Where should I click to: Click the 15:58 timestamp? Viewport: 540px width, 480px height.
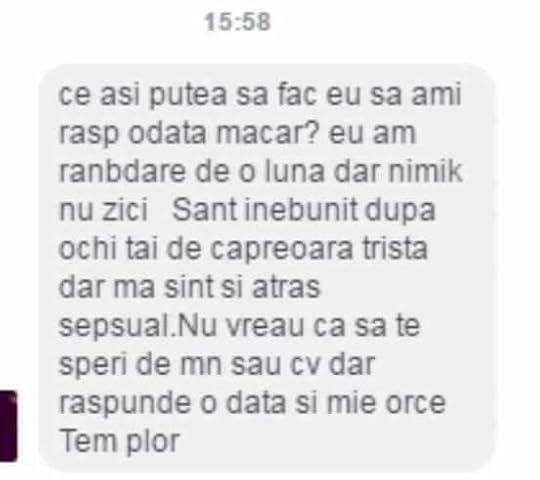click(238, 22)
